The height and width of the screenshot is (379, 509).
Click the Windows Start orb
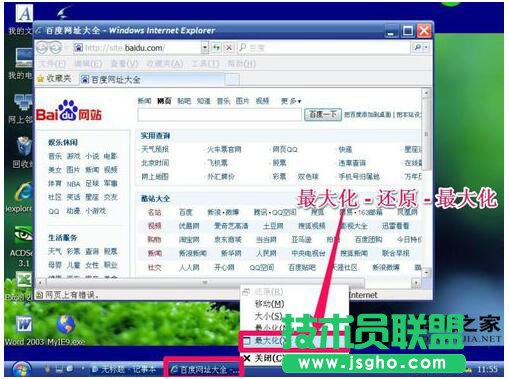pos(22,369)
